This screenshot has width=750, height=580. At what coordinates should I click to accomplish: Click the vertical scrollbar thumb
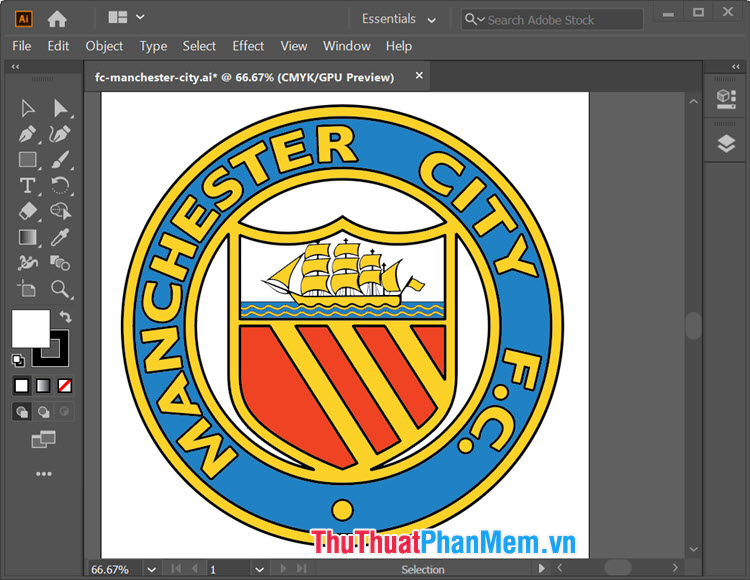point(693,326)
